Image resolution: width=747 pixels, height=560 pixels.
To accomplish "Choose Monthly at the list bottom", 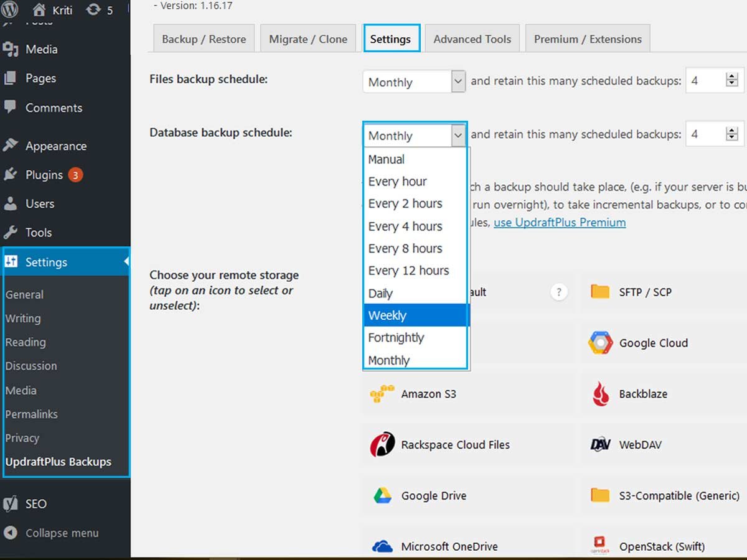I will (x=415, y=359).
